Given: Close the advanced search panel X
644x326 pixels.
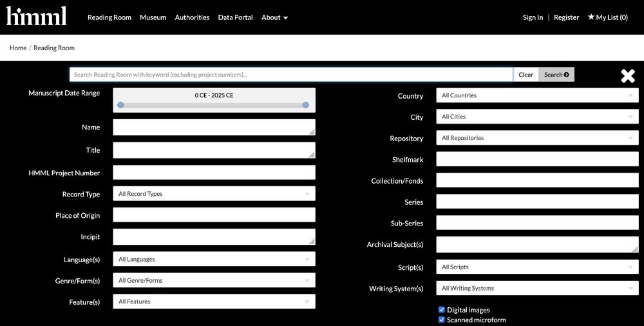Looking at the screenshot, I should click(x=627, y=75).
